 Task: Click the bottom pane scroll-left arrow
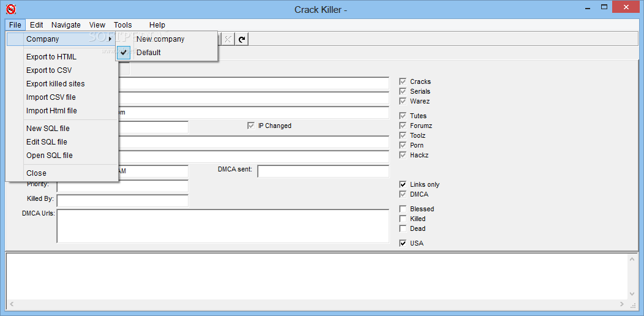(x=11, y=304)
